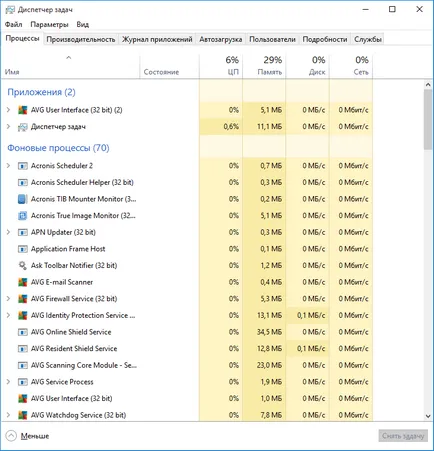434x451 pixels.
Task: Click the Меньше fewer details link
Action: pyautogui.click(x=35, y=436)
